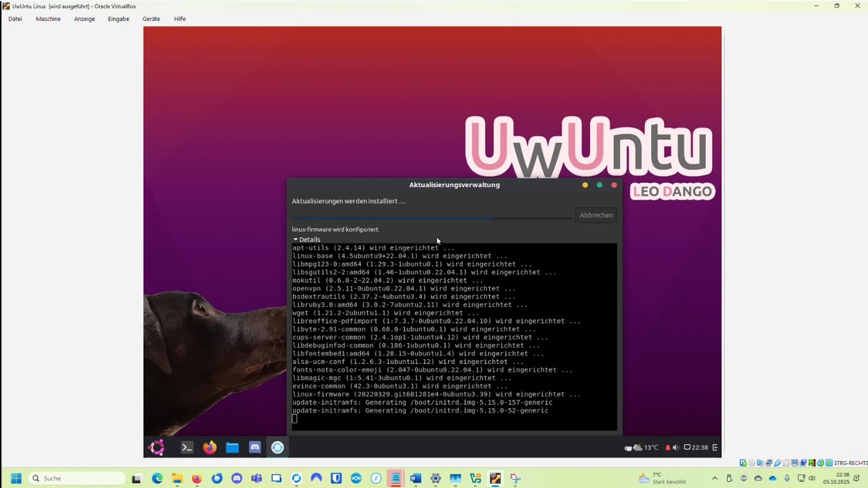Image resolution: width=868 pixels, height=488 pixels.
Task: Open the Hilfe menu
Action: pos(180,19)
